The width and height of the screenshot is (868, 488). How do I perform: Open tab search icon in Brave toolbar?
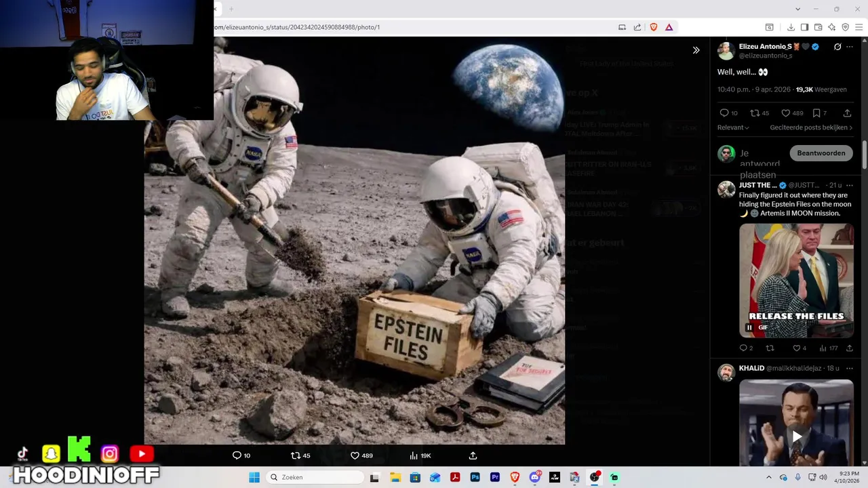coord(770,27)
